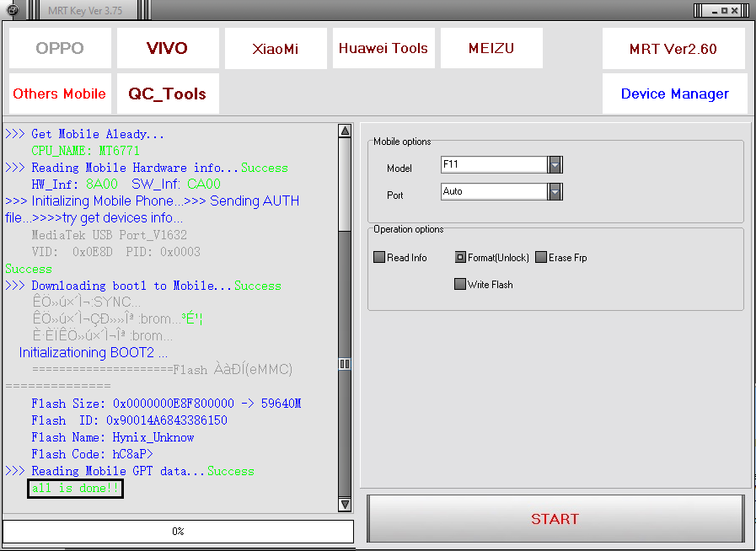The width and height of the screenshot is (756, 551).
Task: Enable the Write Flash checkbox
Action: pos(460,284)
